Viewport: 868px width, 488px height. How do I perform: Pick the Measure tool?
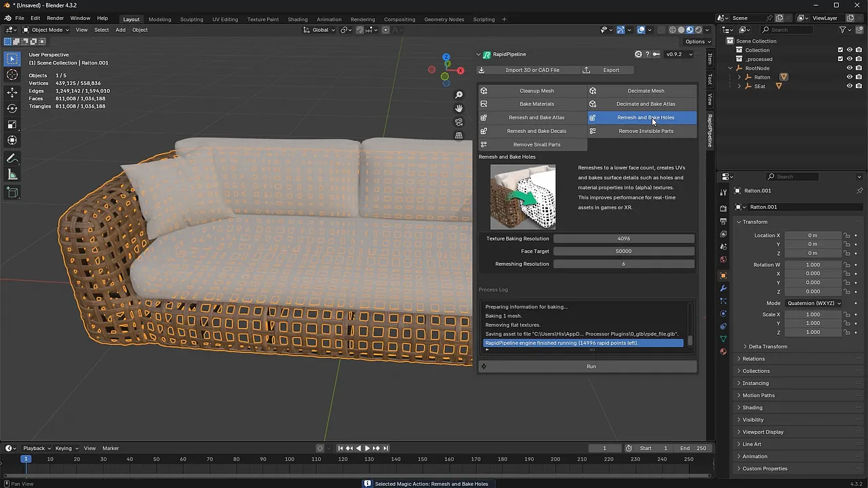tap(12, 175)
